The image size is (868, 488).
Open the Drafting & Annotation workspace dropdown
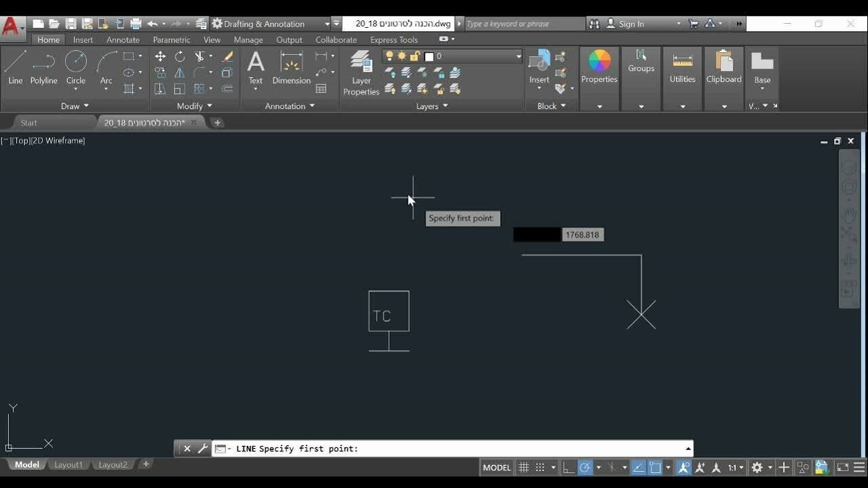coord(327,24)
